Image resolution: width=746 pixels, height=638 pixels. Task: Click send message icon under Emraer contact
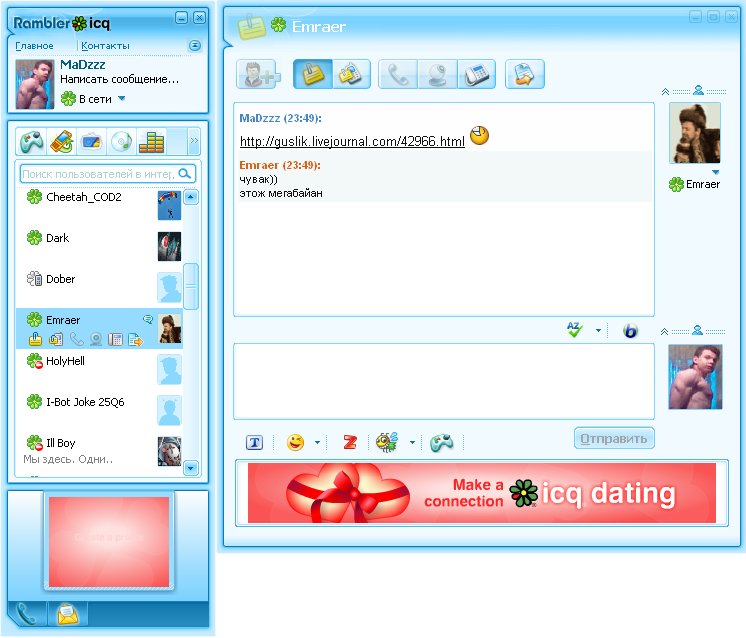point(35,339)
